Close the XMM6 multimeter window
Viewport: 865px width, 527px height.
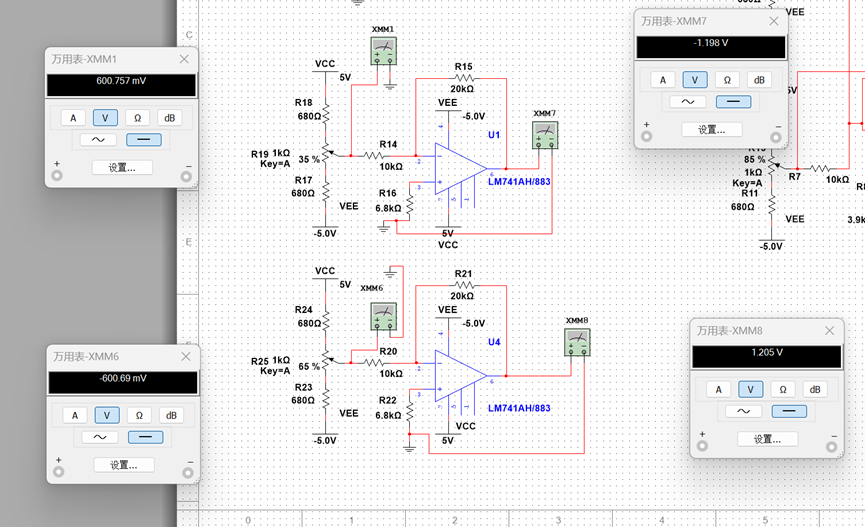(x=186, y=356)
